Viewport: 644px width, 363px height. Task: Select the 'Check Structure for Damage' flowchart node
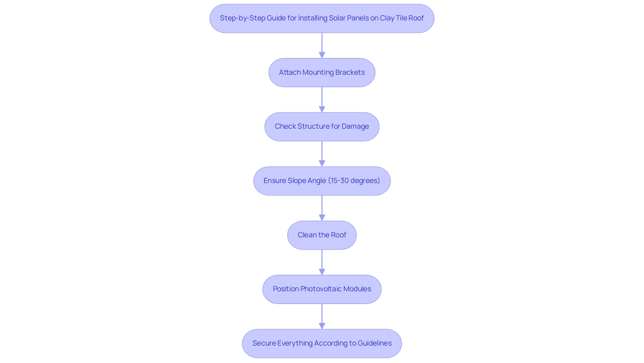coord(322,126)
